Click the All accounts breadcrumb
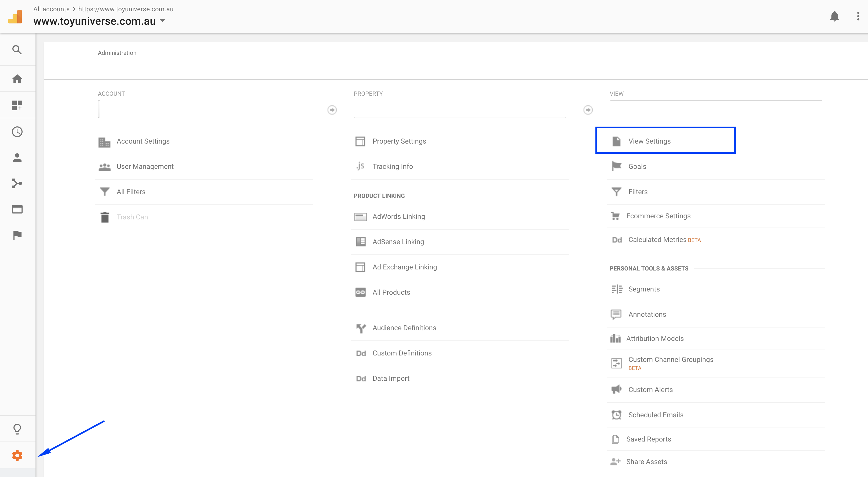Screen dimensions: 868x477 click(x=51, y=9)
